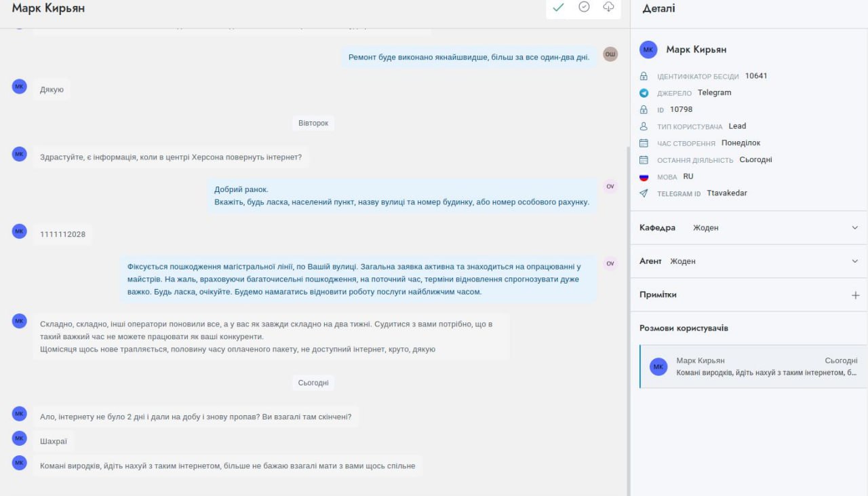Screen dimensions: 868x496
Task: Click MK avatar in user conversations list
Action: (658, 366)
